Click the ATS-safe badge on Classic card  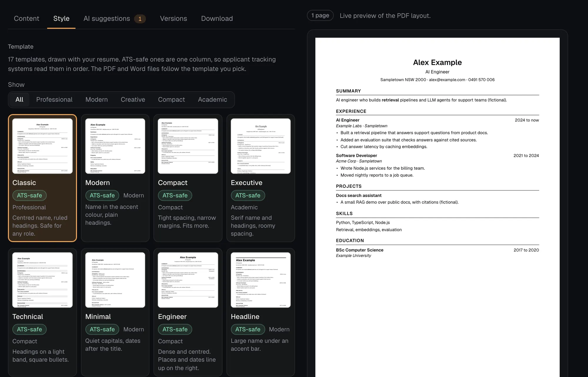tap(29, 195)
